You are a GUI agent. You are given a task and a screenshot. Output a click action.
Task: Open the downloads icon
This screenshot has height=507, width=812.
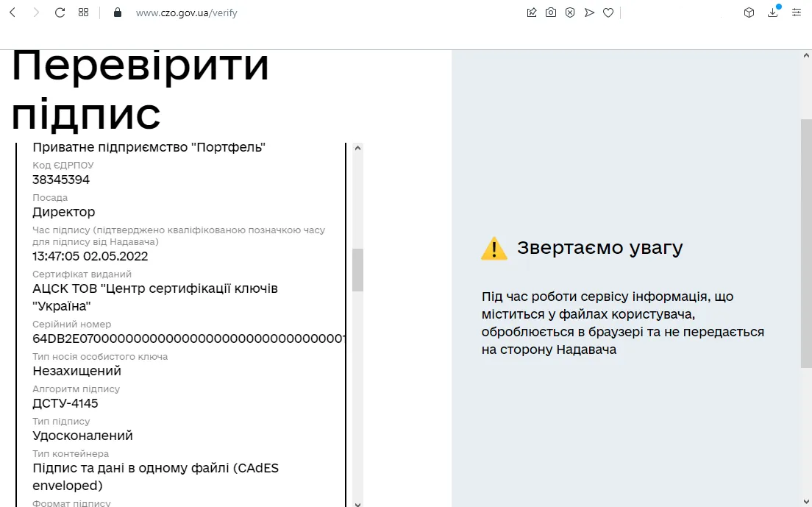[773, 13]
